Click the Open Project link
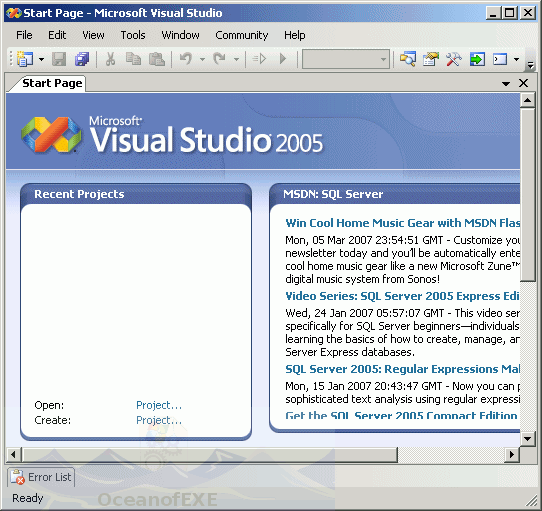Image resolution: width=542 pixels, height=511 pixels. click(159, 405)
